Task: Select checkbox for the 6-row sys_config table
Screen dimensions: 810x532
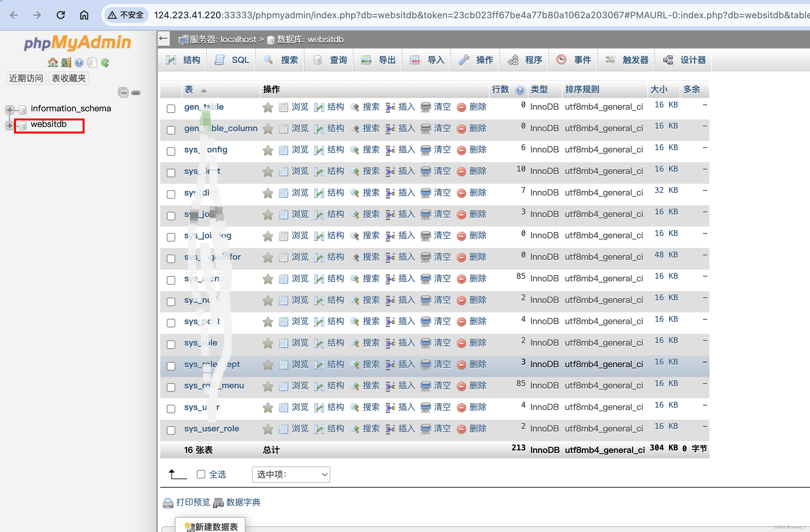Action: point(171,151)
